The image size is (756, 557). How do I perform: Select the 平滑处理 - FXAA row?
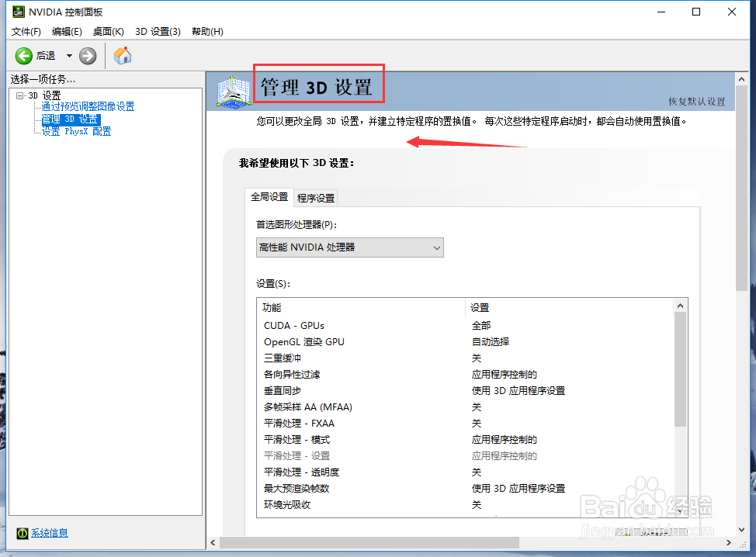[465, 424]
